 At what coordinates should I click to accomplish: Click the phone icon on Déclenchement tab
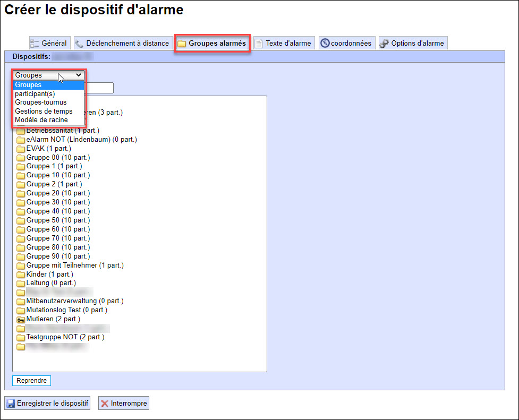79,44
